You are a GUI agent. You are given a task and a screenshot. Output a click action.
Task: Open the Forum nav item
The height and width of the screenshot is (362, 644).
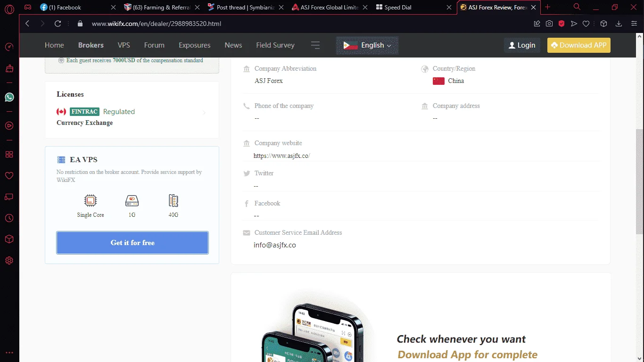click(x=154, y=45)
